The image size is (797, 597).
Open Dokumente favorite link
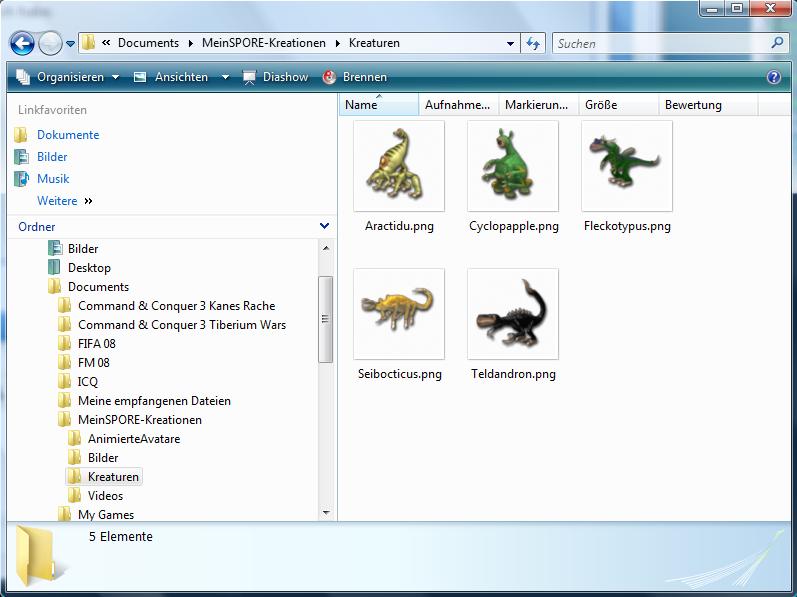(68, 135)
